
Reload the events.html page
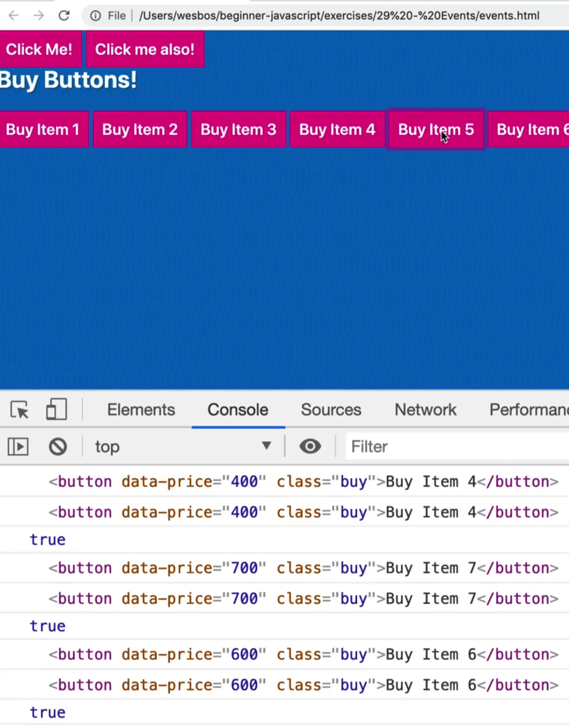click(x=64, y=16)
